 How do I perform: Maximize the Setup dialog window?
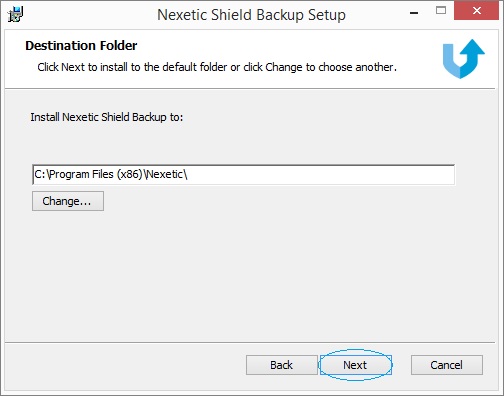pos(441,11)
